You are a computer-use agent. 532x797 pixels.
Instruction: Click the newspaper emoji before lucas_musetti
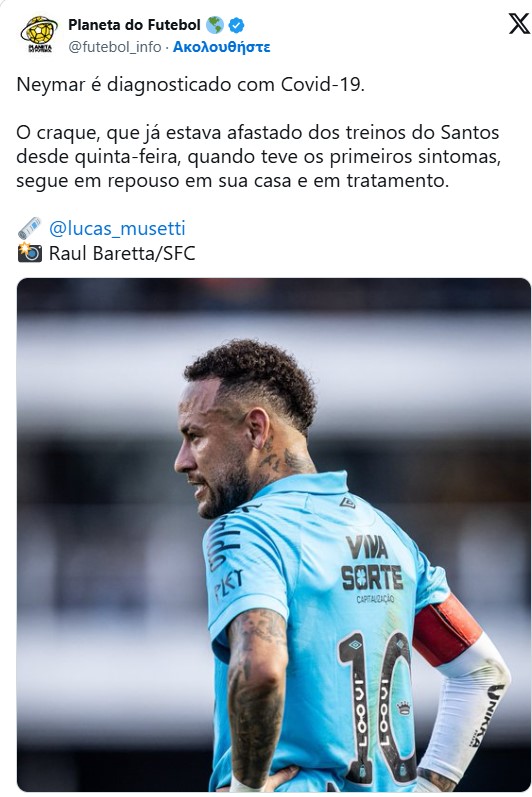29,228
